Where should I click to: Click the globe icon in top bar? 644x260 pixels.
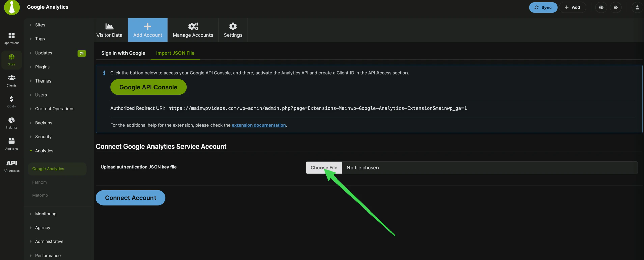click(x=601, y=7)
